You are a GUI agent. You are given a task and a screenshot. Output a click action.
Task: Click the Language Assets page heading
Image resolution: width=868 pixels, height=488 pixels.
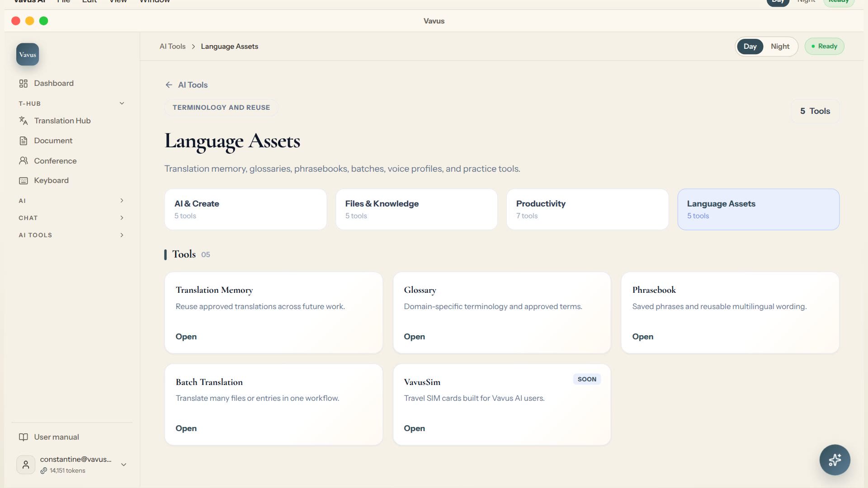point(232,141)
